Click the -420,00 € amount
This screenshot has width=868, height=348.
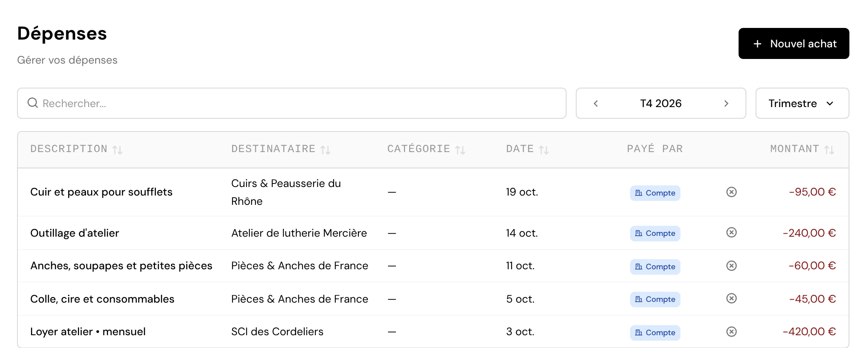click(x=809, y=332)
